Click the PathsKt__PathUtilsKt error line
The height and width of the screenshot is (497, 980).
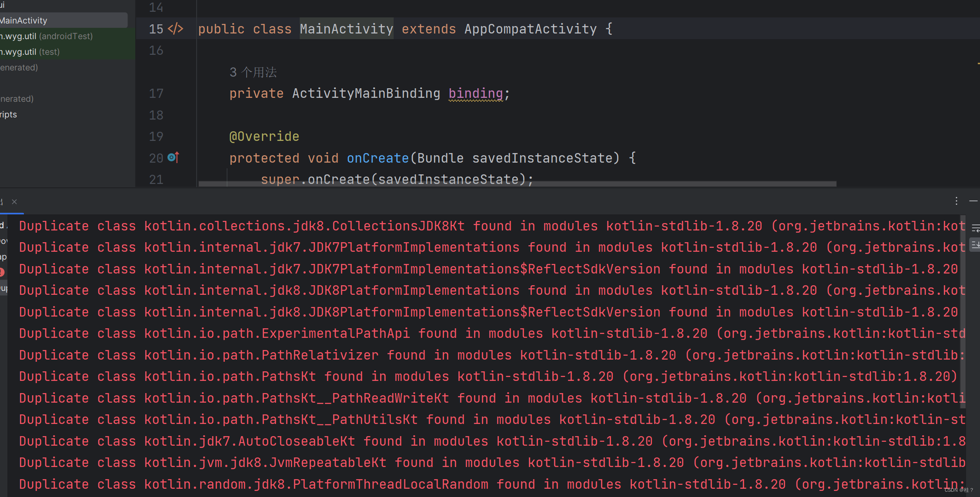pos(492,420)
